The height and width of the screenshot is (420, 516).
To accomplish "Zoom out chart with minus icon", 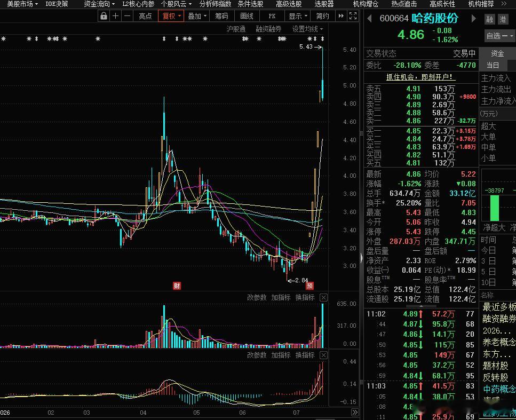I will [x=128, y=16].
